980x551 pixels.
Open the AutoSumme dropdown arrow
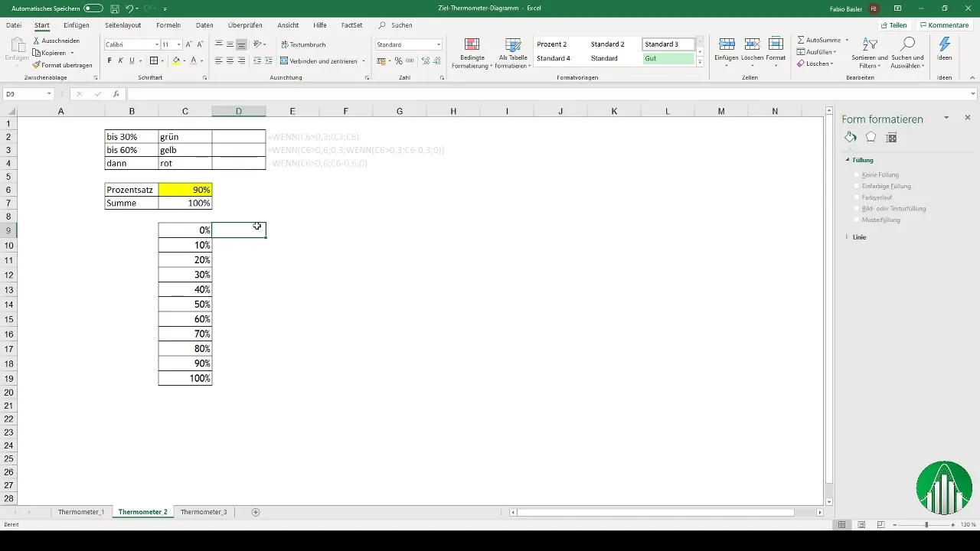[847, 40]
